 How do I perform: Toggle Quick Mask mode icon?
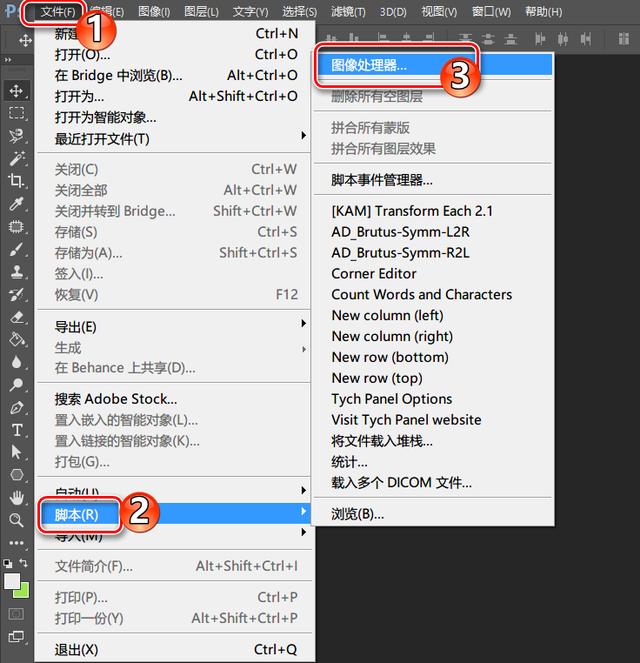[x=16, y=614]
